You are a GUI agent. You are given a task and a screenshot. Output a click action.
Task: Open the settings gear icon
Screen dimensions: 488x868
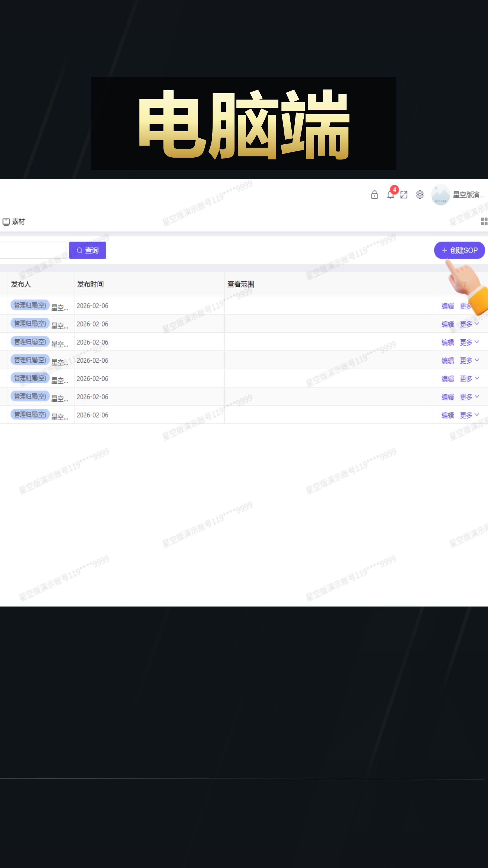point(420,195)
